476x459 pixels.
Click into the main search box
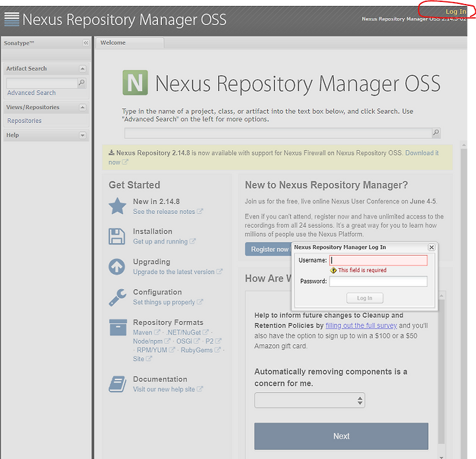point(278,133)
